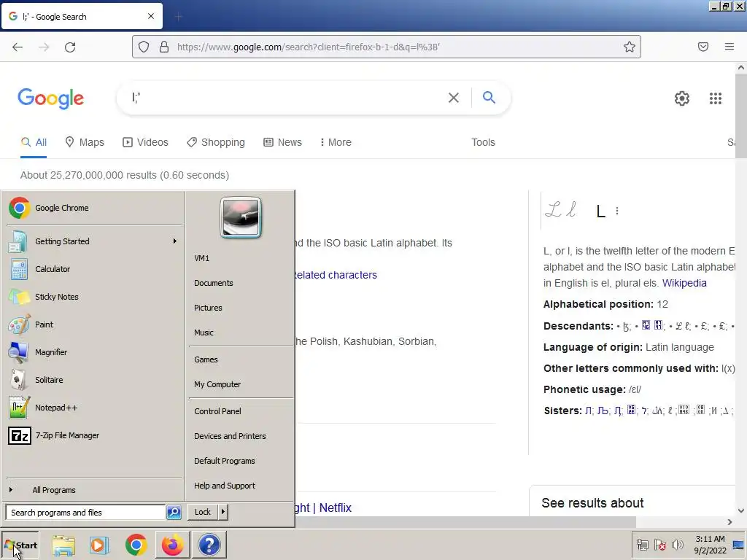
Task: Open More search filters dropdown
Action: click(x=336, y=142)
